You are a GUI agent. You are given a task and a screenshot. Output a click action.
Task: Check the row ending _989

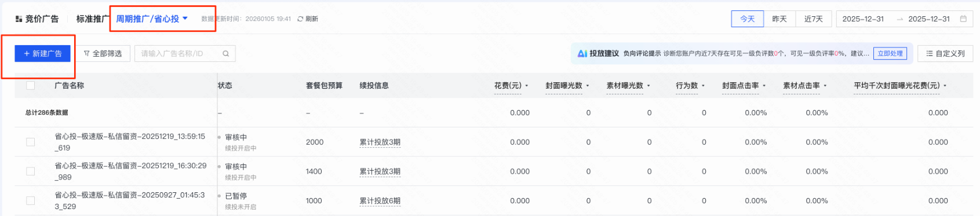pyautogui.click(x=31, y=171)
